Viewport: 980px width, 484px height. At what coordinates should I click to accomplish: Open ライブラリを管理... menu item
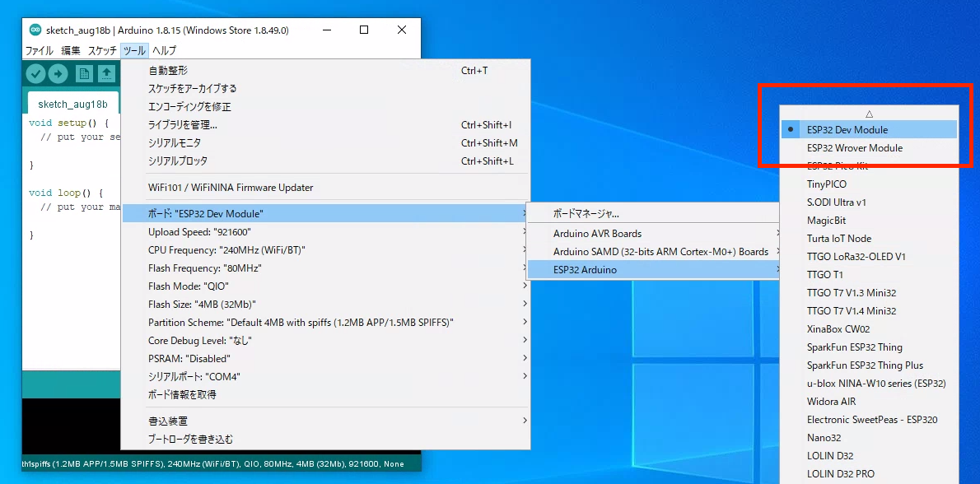click(x=325, y=125)
